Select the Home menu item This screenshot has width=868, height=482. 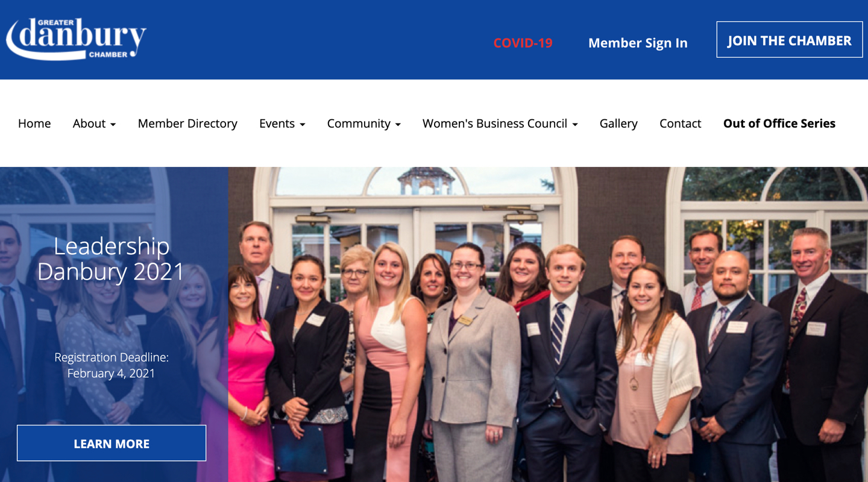(34, 124)
